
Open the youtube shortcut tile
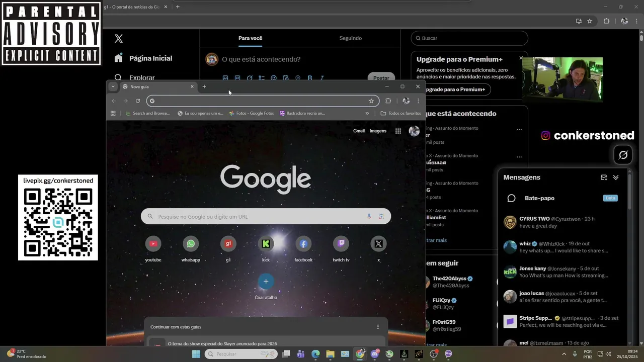pyautogui.click(x=153, y=250)
